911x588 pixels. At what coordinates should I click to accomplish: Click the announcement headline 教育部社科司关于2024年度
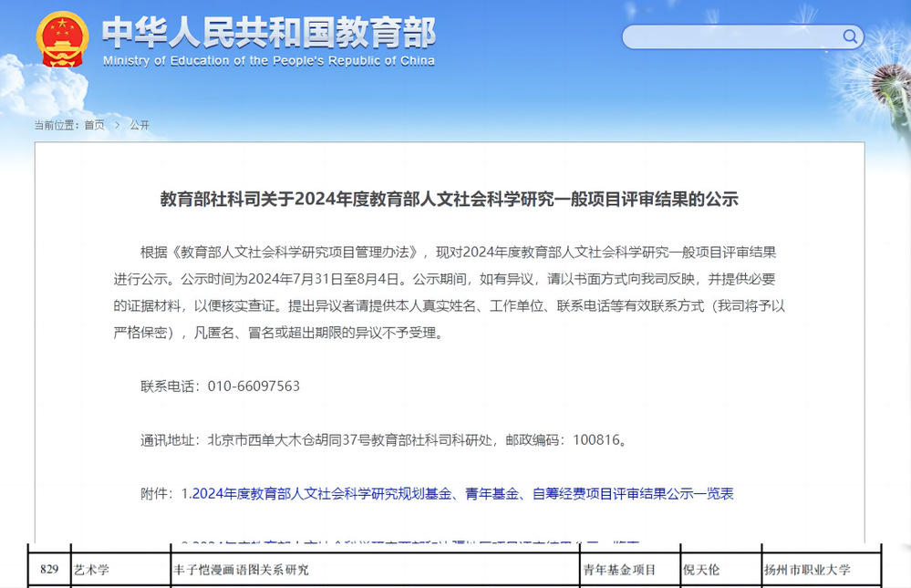pos(449,200)
